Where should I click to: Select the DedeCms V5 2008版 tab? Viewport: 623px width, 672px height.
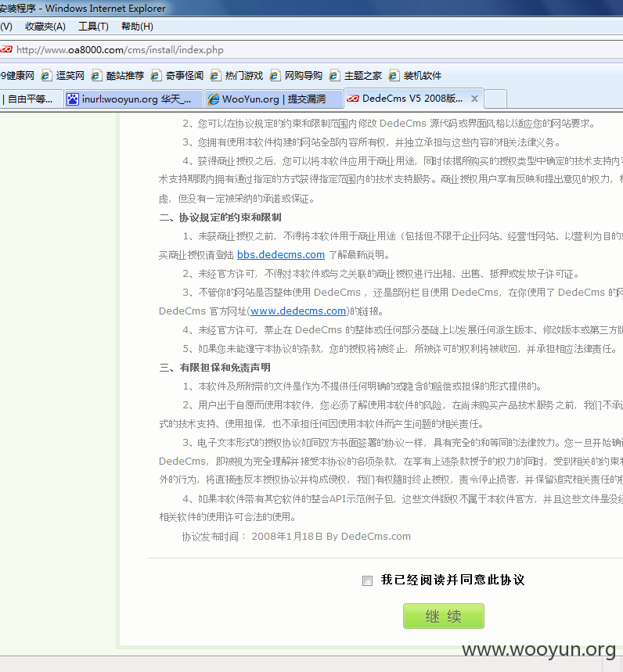[412, 99]
